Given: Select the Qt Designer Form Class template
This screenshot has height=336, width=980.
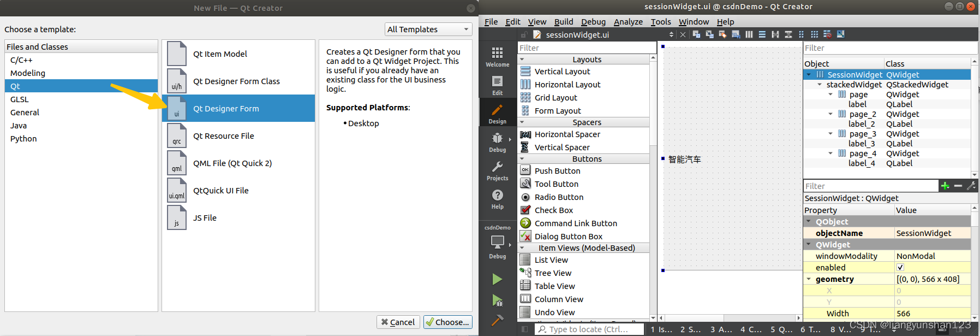Looking at the screenshot, I should pos(238,81).
